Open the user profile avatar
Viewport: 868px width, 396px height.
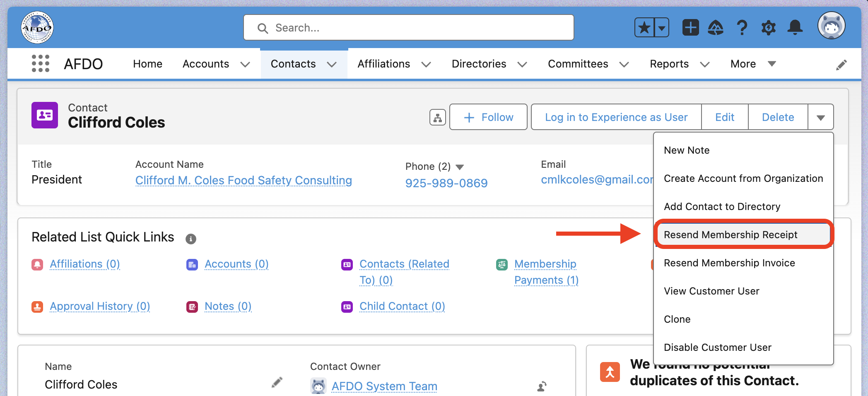831,26
